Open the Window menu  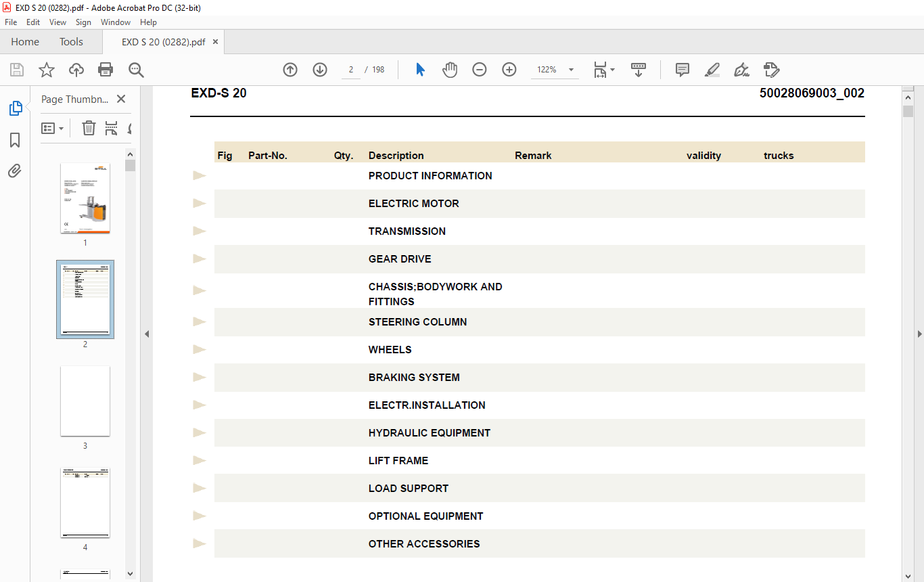pyautogui.click(x=116, y=22)
